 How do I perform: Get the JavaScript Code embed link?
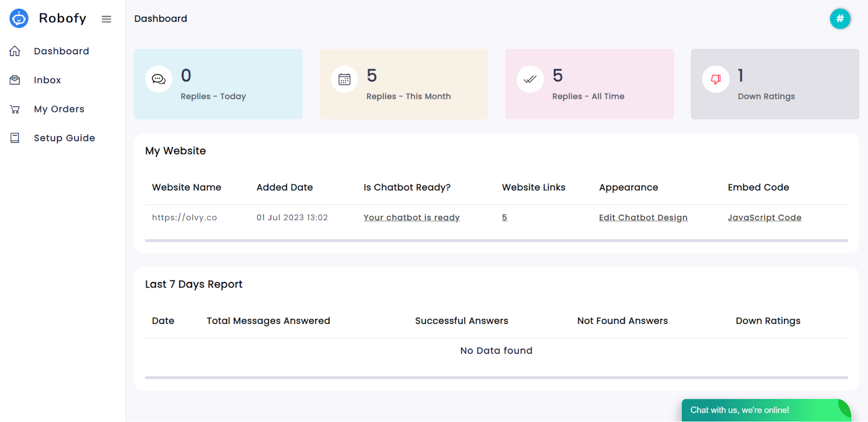[764, 218]
